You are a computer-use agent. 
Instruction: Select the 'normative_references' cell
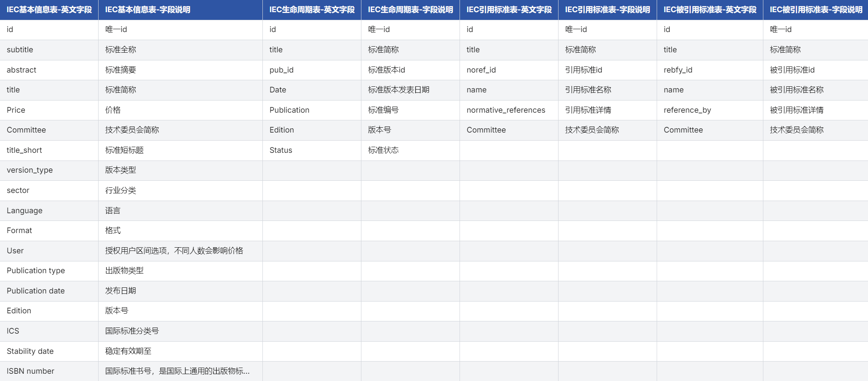click(x=509, y=110)
